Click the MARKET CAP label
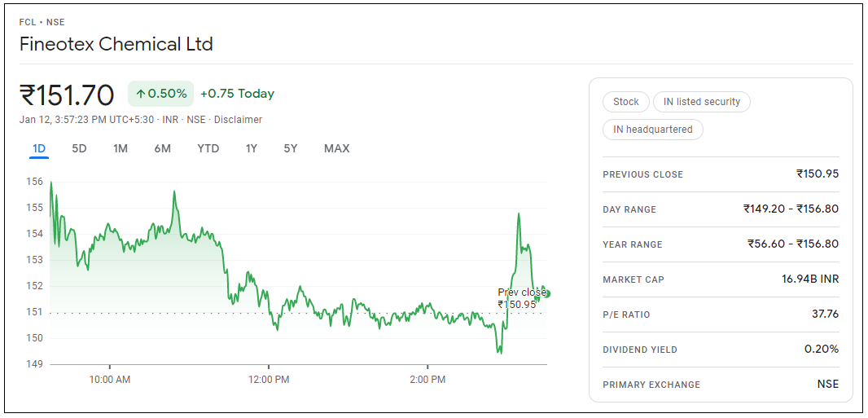The image size is (868, 418). click(633, 279)
